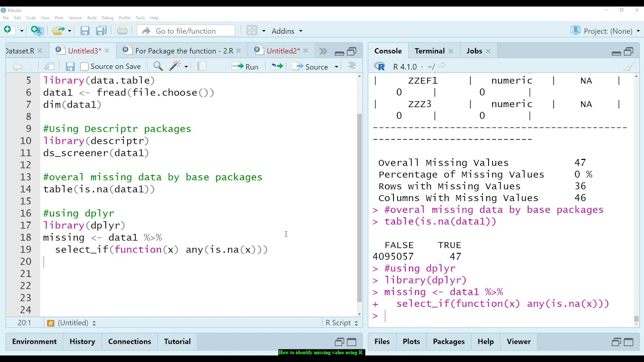
Task: Click the Show in new window icon
Action: point(49,66)
